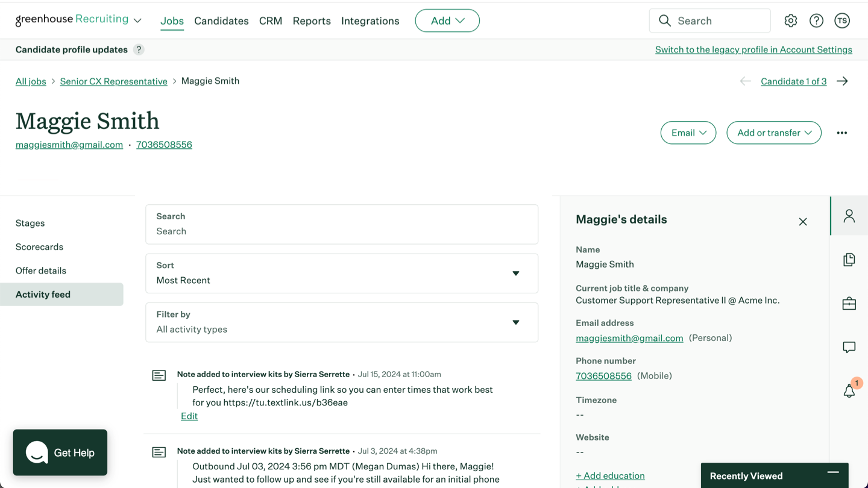Click the activity feed Search field
The width and height of the screenshot is (868, 488).
(x=341, y=231)
